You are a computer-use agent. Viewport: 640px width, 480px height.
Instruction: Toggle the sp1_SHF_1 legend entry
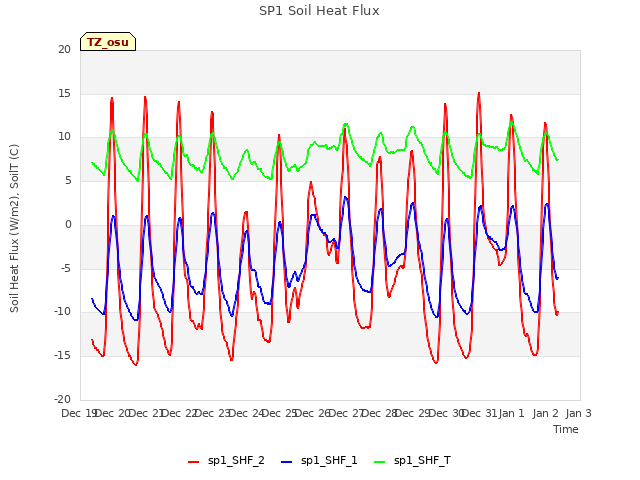[x=319, y=461]
